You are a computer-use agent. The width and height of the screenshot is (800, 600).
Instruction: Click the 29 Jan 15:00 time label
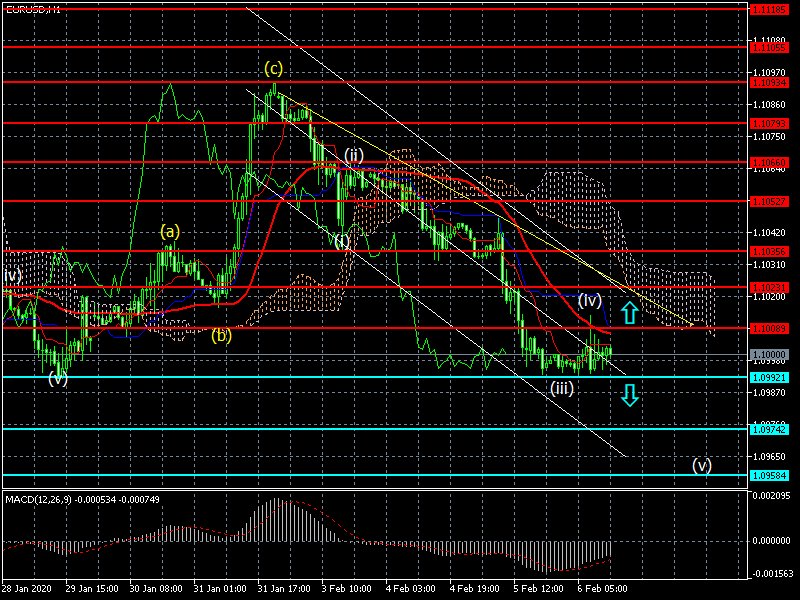pos(92,588)
